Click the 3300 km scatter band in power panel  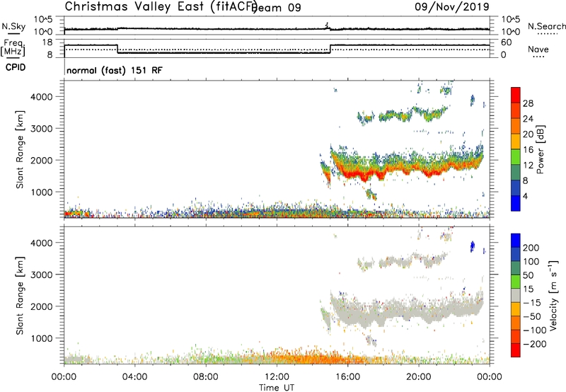pos(403,115)
